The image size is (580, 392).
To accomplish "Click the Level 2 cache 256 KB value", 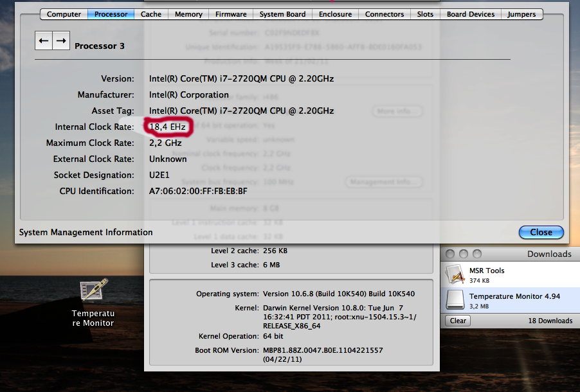I will point(275,251).
